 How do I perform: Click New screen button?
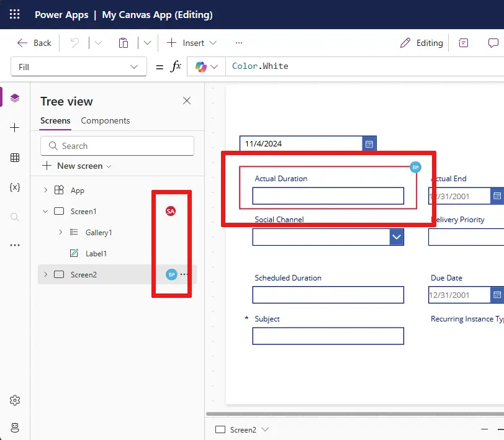point(77,166)
